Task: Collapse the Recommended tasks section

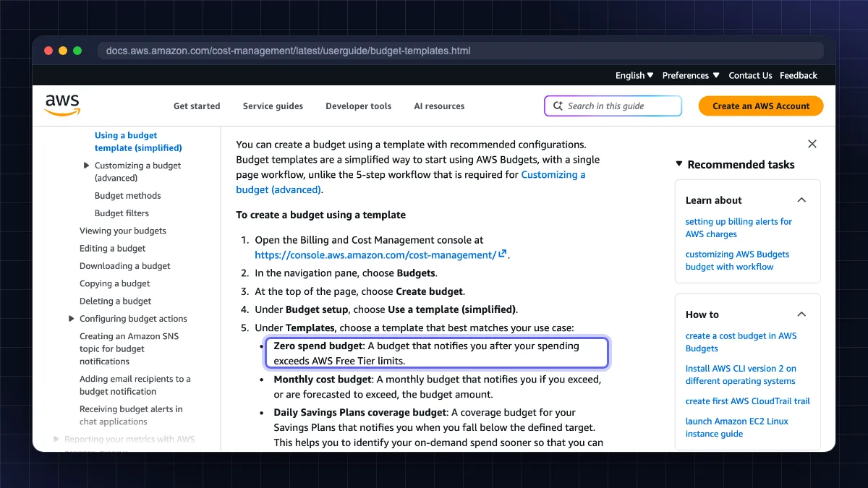Action: tap(679, 164)
